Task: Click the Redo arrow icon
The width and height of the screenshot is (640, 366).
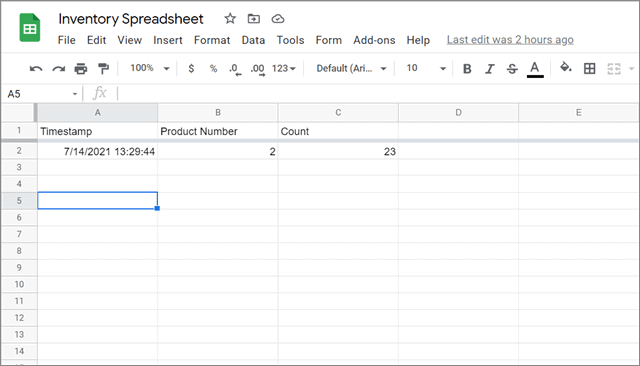Action: click(x=59, y=69)
